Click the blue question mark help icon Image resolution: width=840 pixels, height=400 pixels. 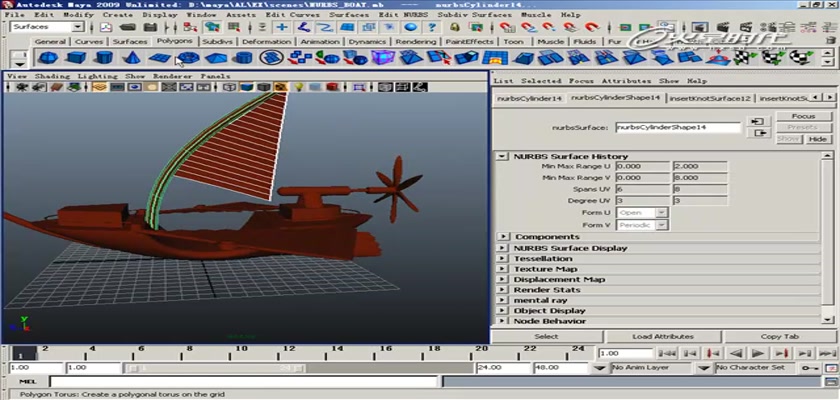click(x=432, y=27)
